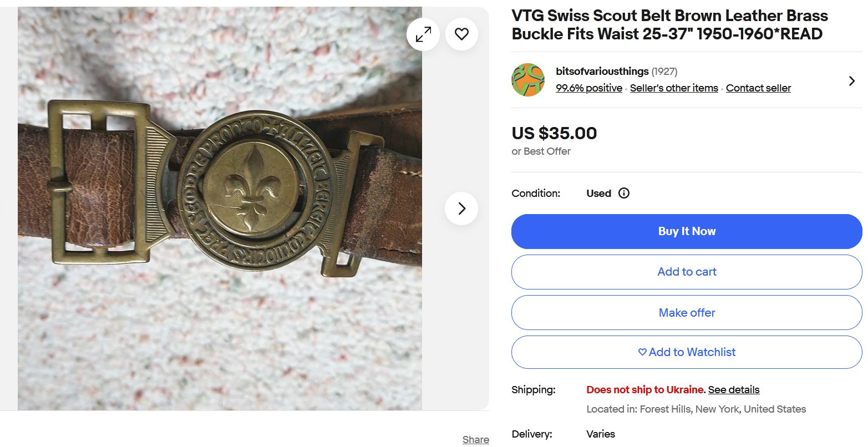Open the full-screen image expand icon
The height and width of the screenshot is (447, 868).
(x=423, y=34)
